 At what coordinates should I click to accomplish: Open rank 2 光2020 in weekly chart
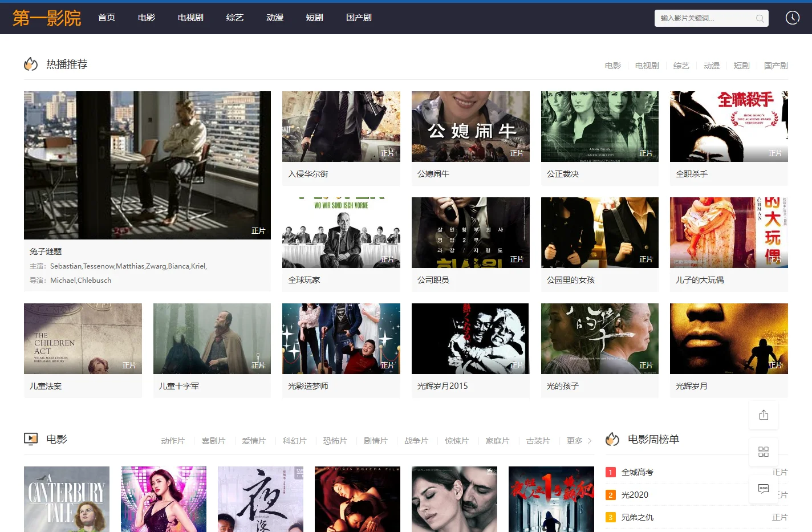point(635,495)
